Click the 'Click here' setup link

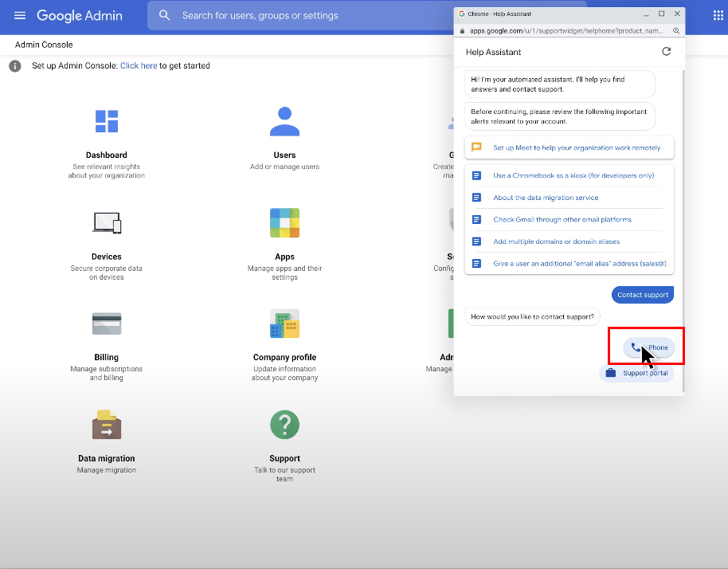coord(139,66)
